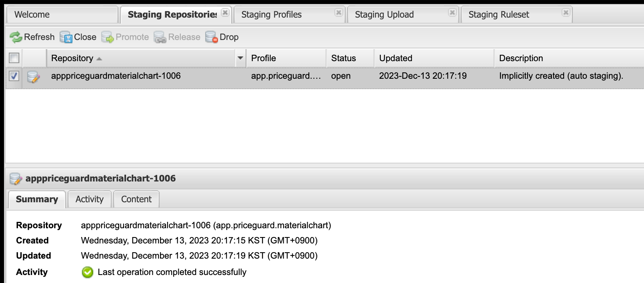Toggle the select-all checkbox in the column header
Viewport: 644px width, 283px height.
[x=14, y=58]
